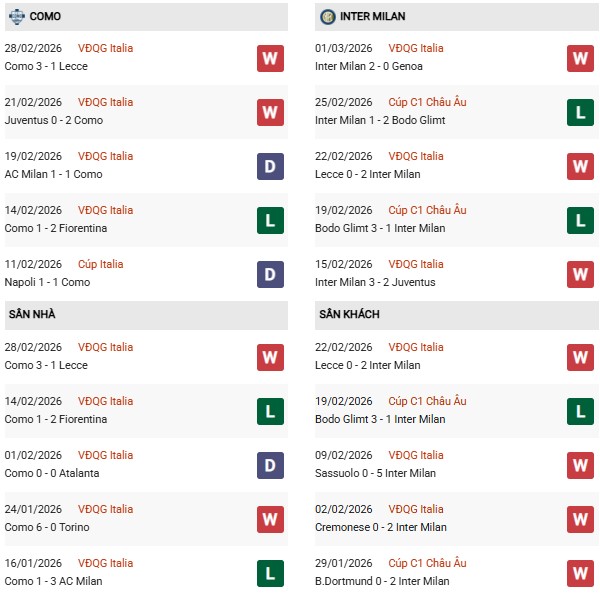The width and height of the screenshot is (600, 593).
Task: Open the VĐQG Italia link dated 01/03/2026
Action: click(x=416, y=48)
